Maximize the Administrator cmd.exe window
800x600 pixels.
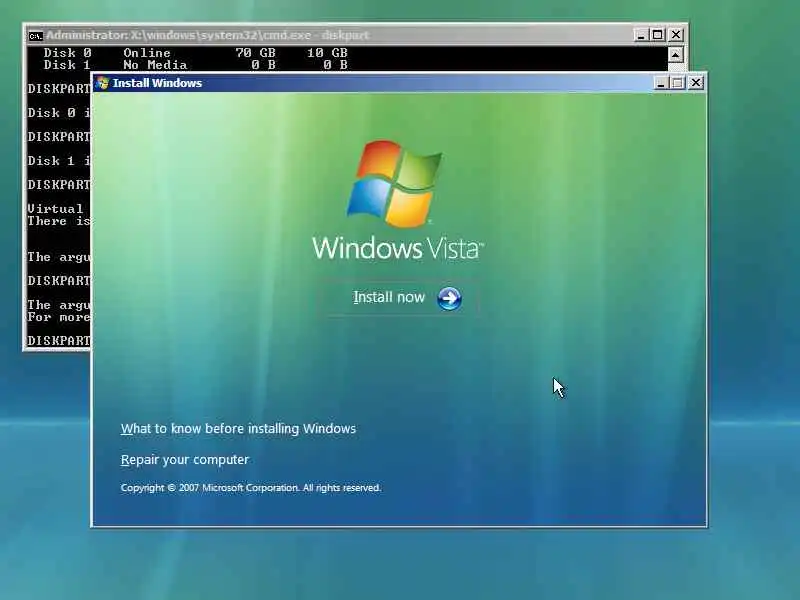point(658,35)
